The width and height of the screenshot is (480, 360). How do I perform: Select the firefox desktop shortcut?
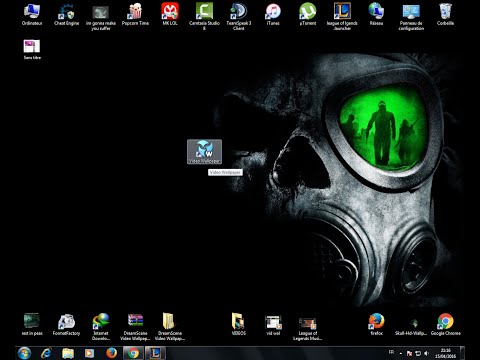[x=376, y=324]
